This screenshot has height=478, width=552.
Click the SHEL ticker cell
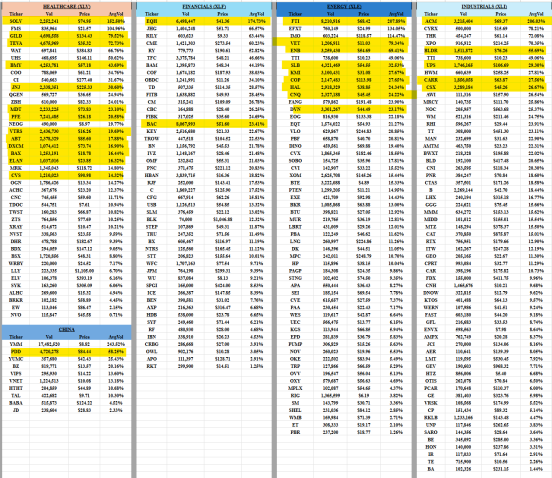(295, 410)
